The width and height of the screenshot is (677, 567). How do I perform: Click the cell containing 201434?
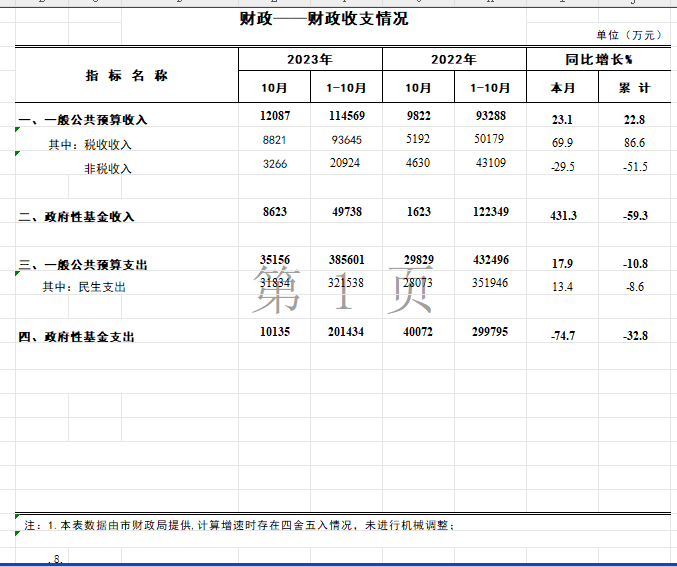click(346, 332)
